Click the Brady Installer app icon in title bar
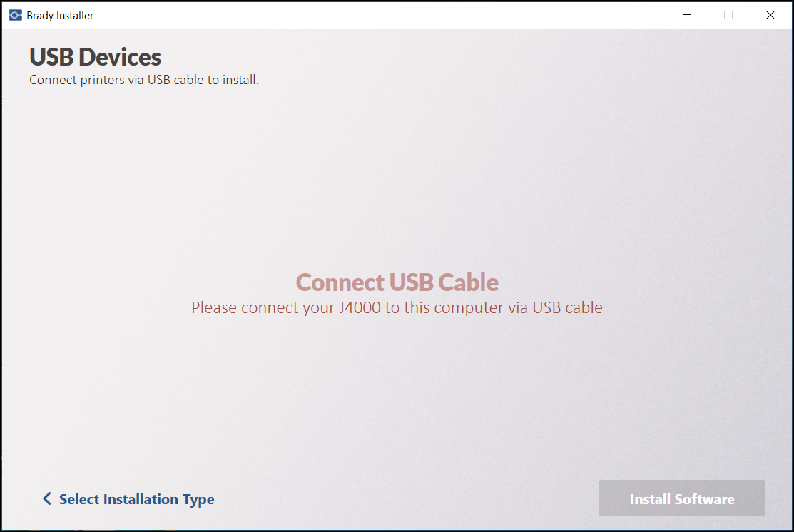 click(x=16, y=15)
